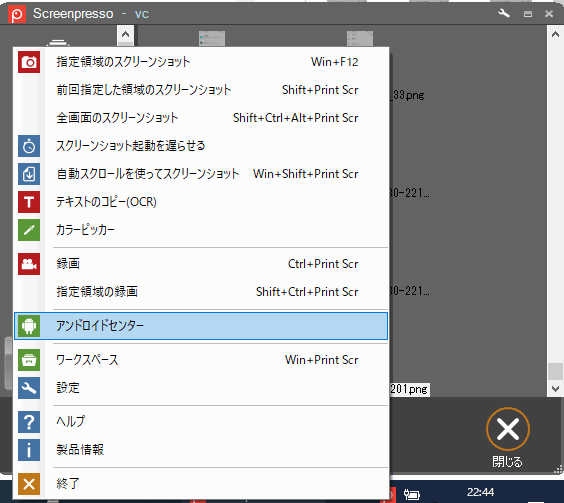Open 設定 menu item
564x503 pixels.
(201, 388)
